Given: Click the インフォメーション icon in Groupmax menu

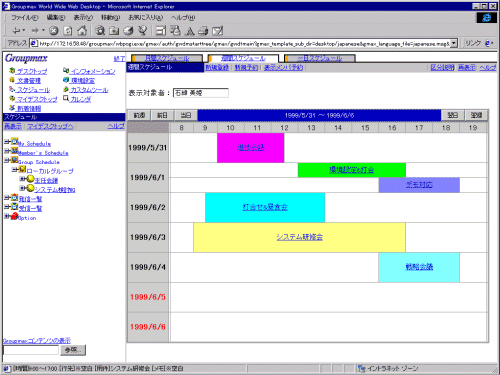Looking at the screenshot, I should point(66,71).
